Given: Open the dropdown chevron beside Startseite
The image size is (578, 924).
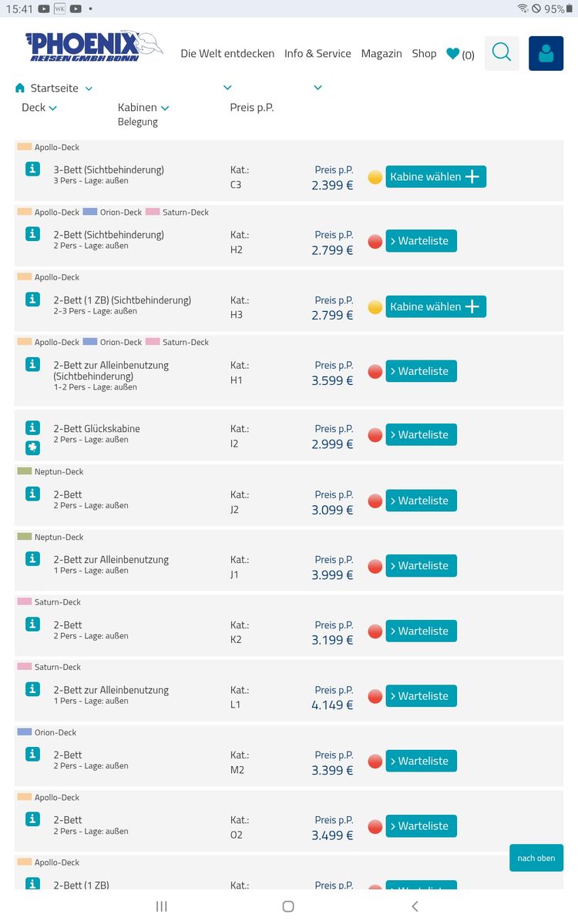Looking at the screenshot, I should tap(89, 89).
